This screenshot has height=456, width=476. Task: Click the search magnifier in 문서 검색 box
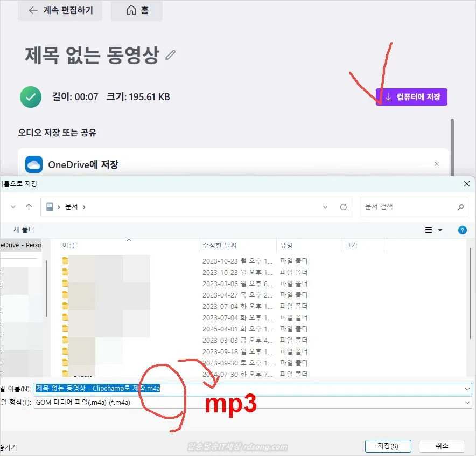click(x=460, y=207)
